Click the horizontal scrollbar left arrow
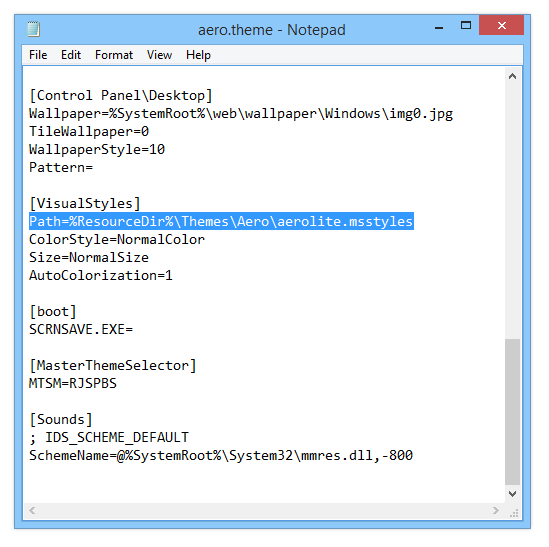This screenshot has height=547, width=549. pyautogui.click(x=32, y=510)
